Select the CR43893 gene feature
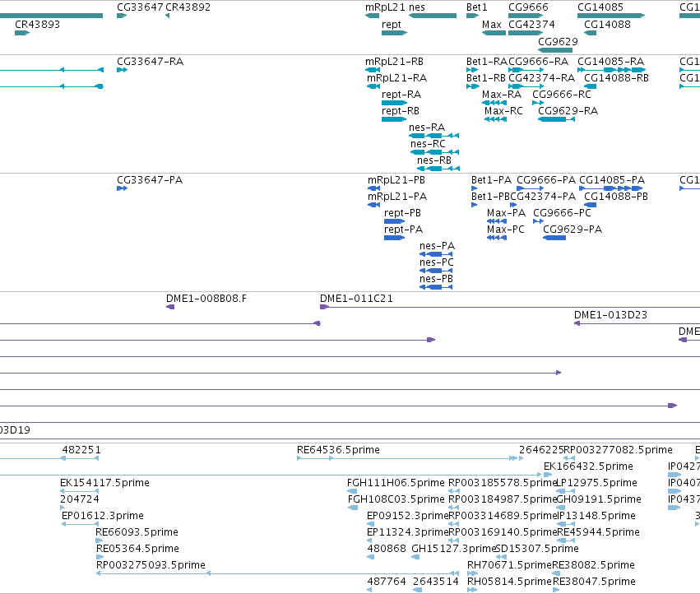Image resolution: width=700 pixels, height=594 pixels. [22, 33]
